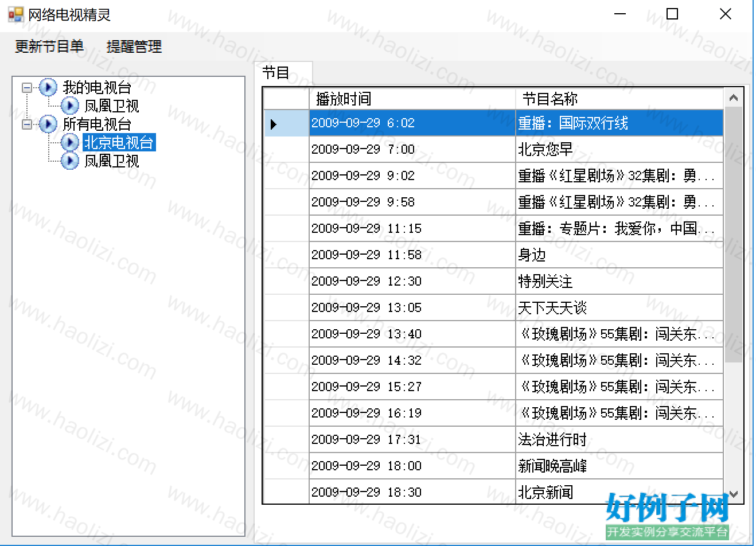Select time cell 2009-09-29 7:00

[x=412, y=149]
